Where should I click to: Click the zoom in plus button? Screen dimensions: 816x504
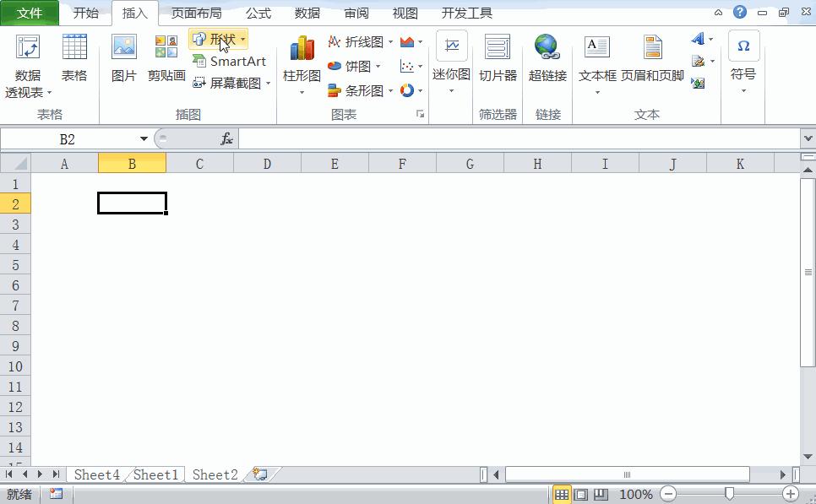pyautogui.click(x=789, y=494)
